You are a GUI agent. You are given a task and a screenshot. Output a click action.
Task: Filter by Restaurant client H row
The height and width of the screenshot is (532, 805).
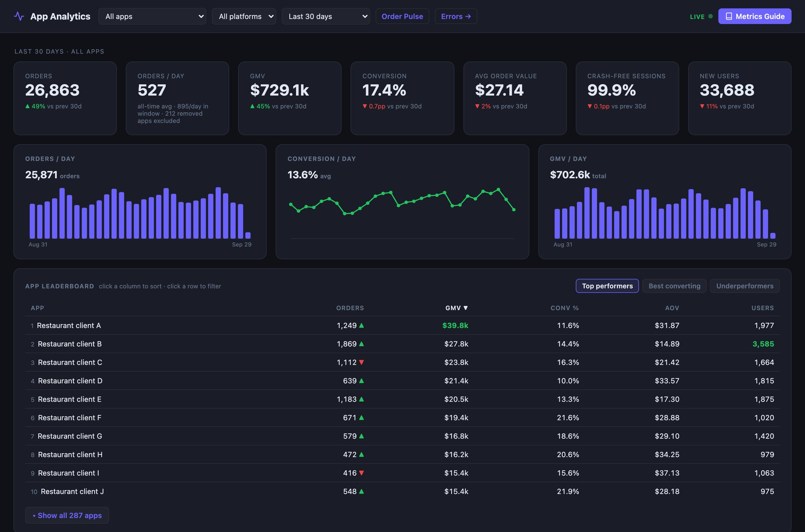point(402,455)
